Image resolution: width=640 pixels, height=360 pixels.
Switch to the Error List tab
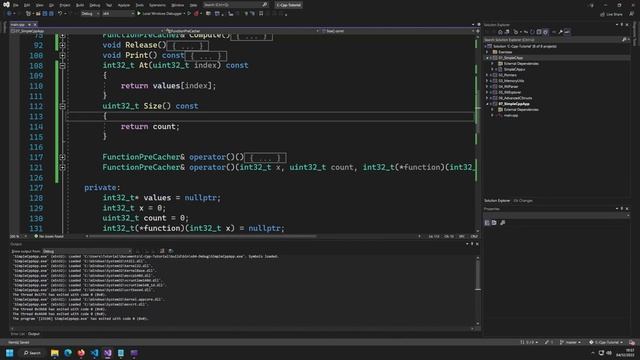coord(18,334)
